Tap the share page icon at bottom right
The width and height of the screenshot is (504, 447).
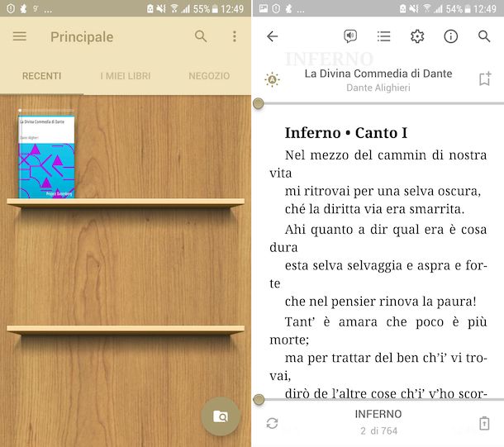pyautogui.click(x=484, y=423)
